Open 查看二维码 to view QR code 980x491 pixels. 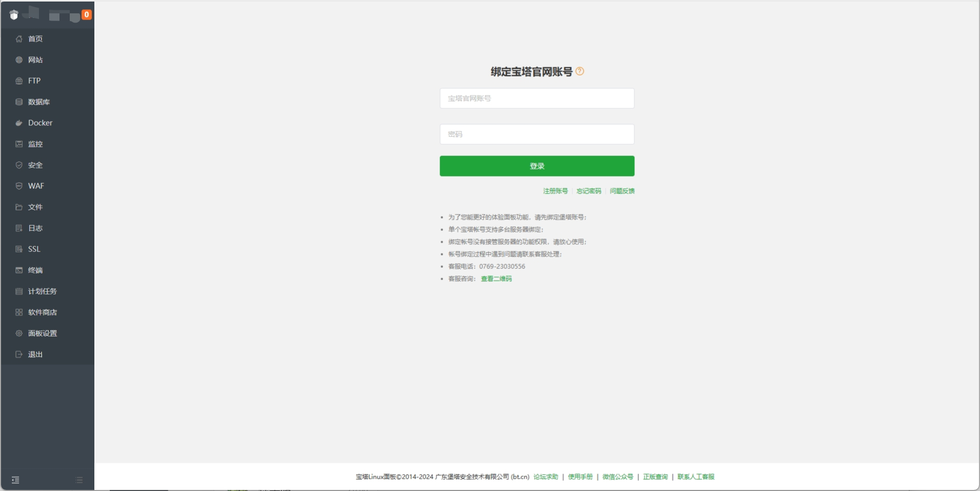[496, 279]
